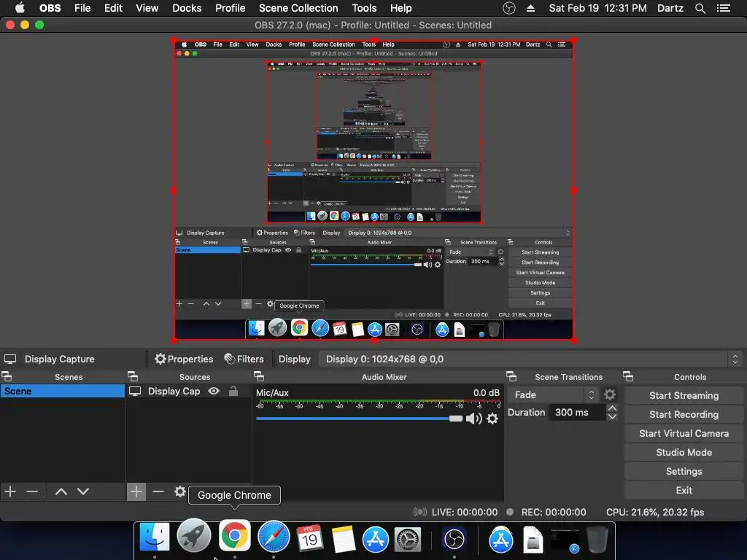The width and height of the screenshot is (747, 560).
Task: Click the LIVE 00:00:00 status text
Action: click(x=465, y=512)
